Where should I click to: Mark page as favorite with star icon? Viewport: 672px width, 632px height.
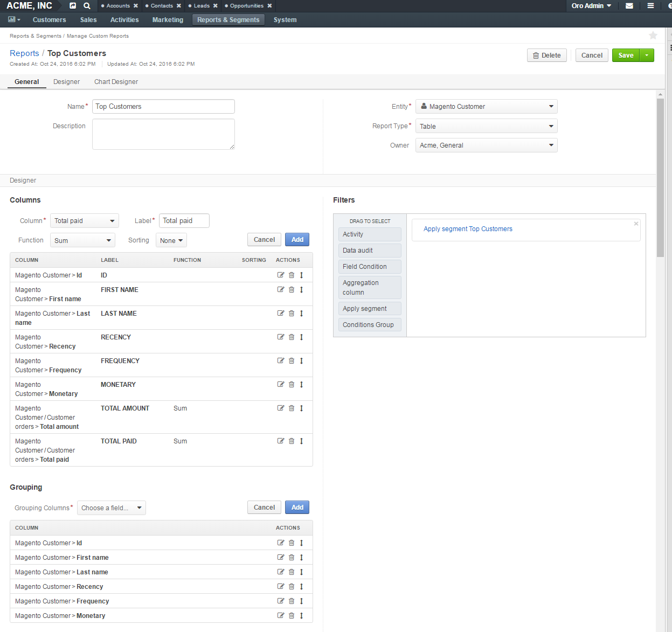(653, 36)
